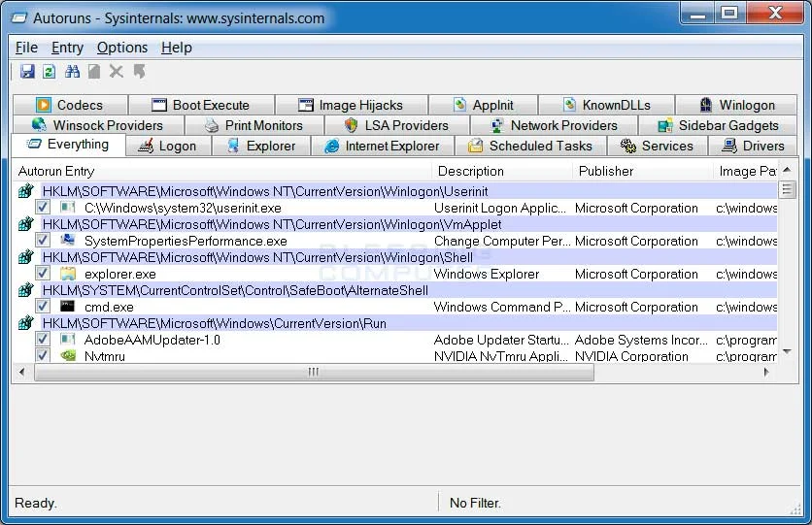Uncheck the userinit.exe autorun entry
The image size is (812, 525).
click(43, 208)
